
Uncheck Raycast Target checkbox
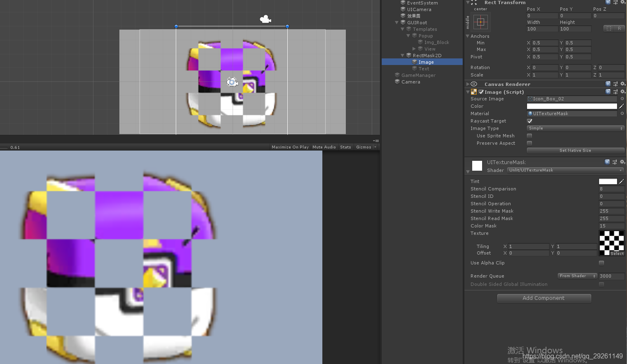click(529, 121)
